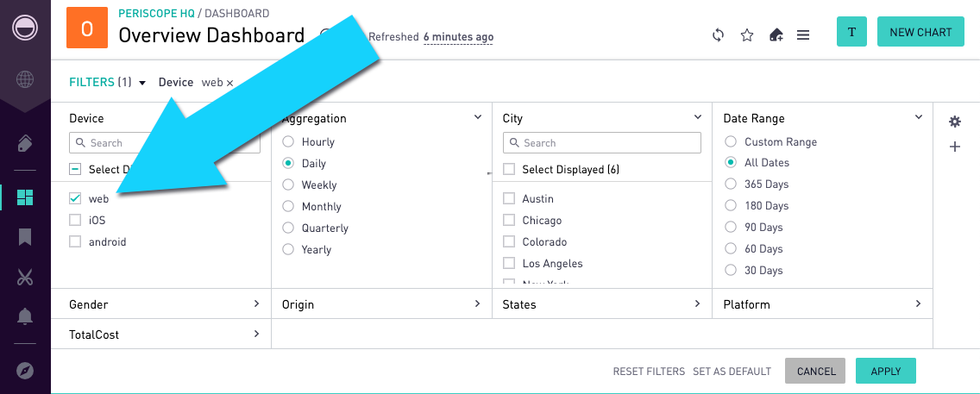Viewport: 980px width, 394px height.
Task: Expand the Gender filter
Action: [x=161, y=304]
